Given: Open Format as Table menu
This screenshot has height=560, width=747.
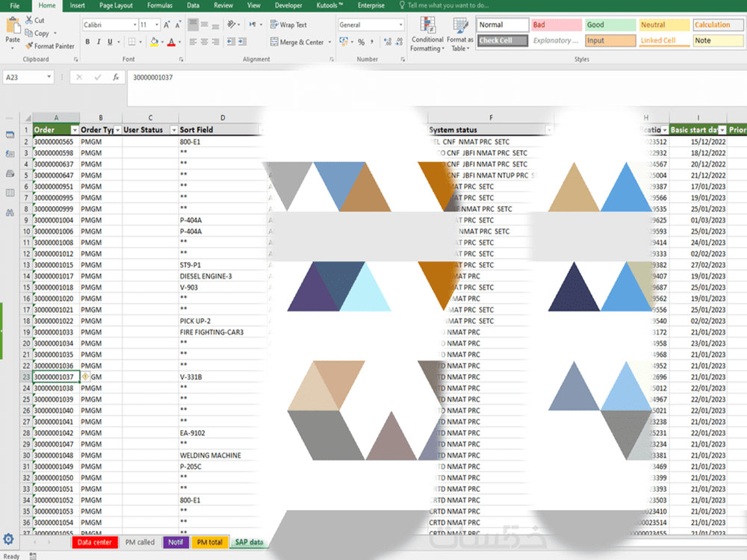Looking at the screenshot, I should pos(459,34).
